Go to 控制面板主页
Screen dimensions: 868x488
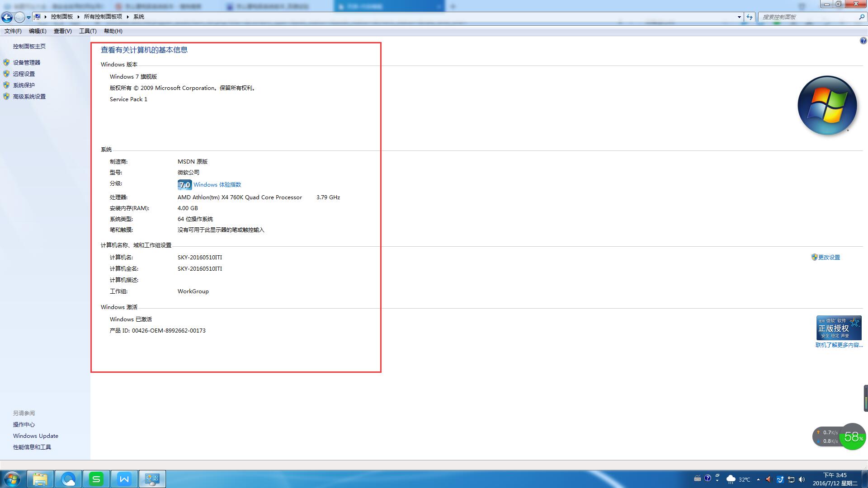[x=29, y=46]
